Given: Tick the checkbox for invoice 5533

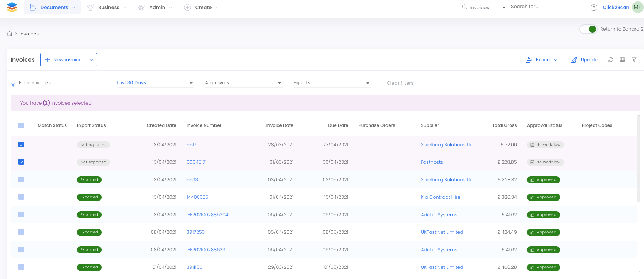Looking at the screenshot, I should point(21,179).
